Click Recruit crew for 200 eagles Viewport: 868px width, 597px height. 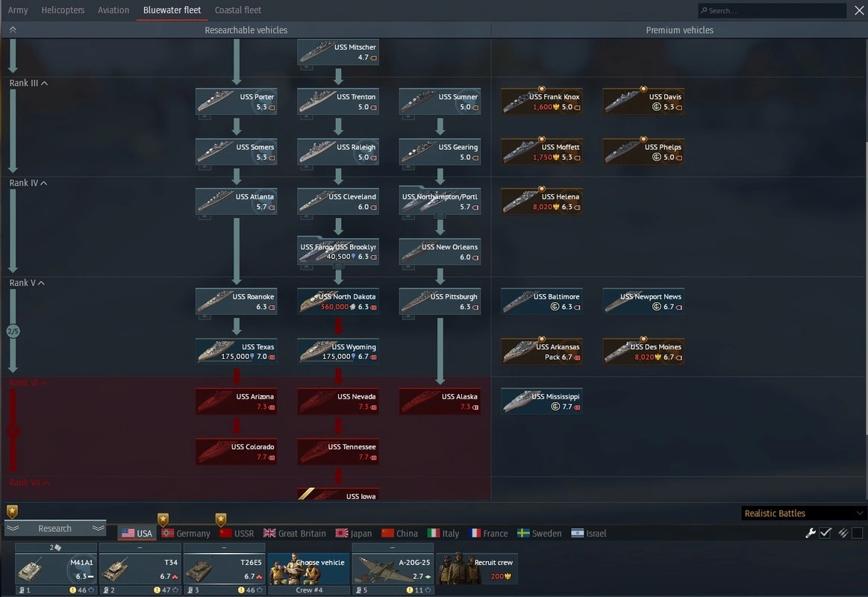tap(477, 569)
